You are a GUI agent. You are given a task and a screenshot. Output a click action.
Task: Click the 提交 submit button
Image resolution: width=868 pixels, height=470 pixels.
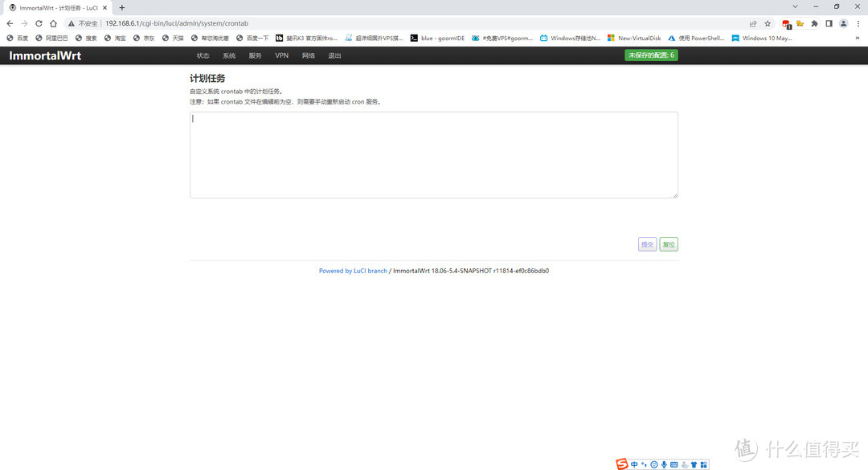point(647,244)
